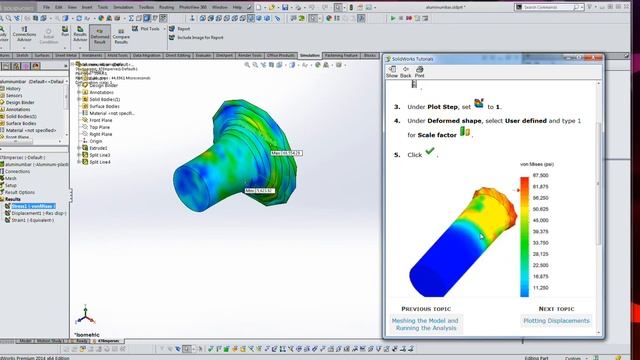
Task: Open Meshing the Model previous topic link
Action: click(x=425, y=324)
